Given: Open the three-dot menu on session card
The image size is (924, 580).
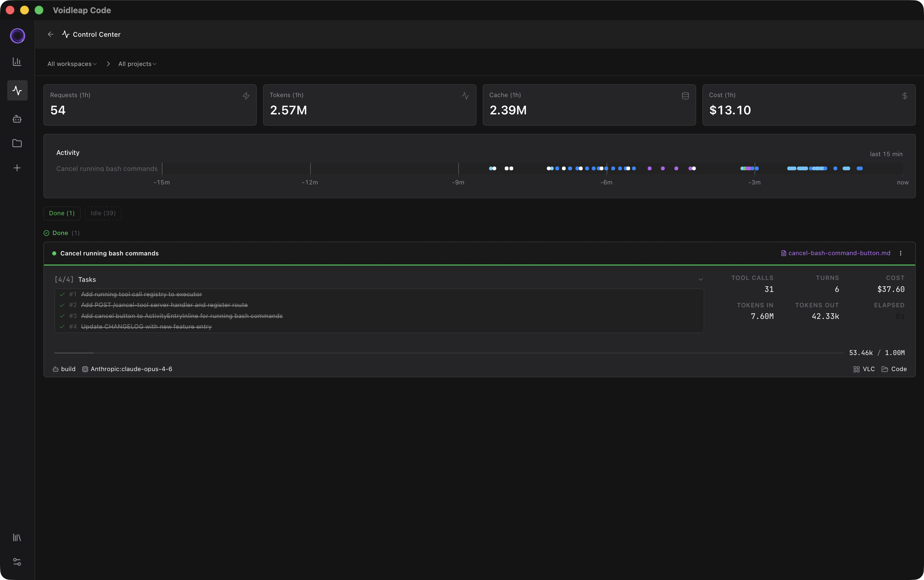Looking at the screenshot, I should 901,253.
